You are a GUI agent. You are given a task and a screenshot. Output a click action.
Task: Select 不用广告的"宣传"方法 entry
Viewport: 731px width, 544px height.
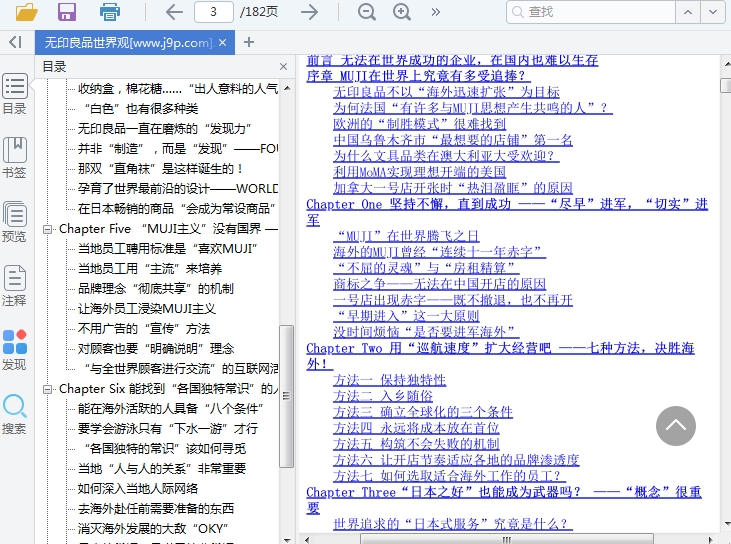coord(144,329)
